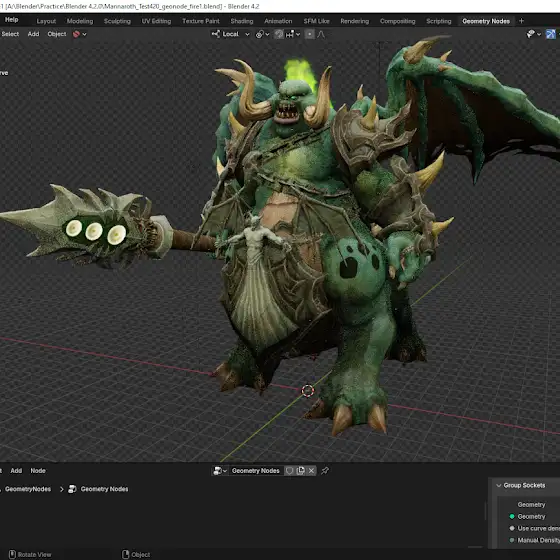
Task: Click the transform orientation axes icon
Action: click(215, 34)
